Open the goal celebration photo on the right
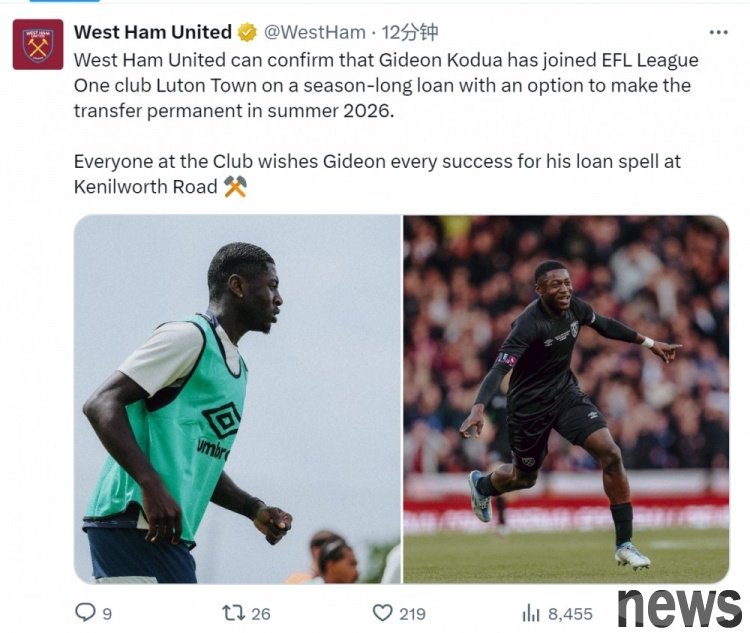Image resolution: width=750 pixels, height=633 pixels. pos(566,399)
